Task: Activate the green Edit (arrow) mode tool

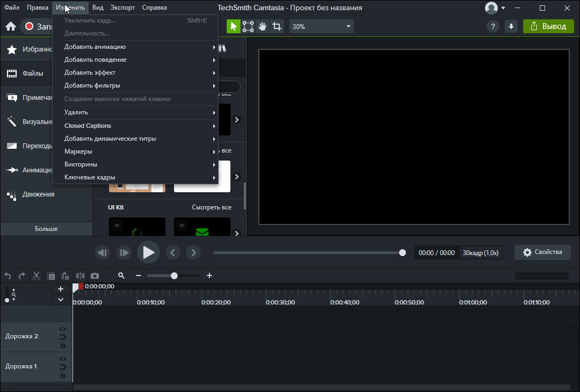Action: point(234,26)
